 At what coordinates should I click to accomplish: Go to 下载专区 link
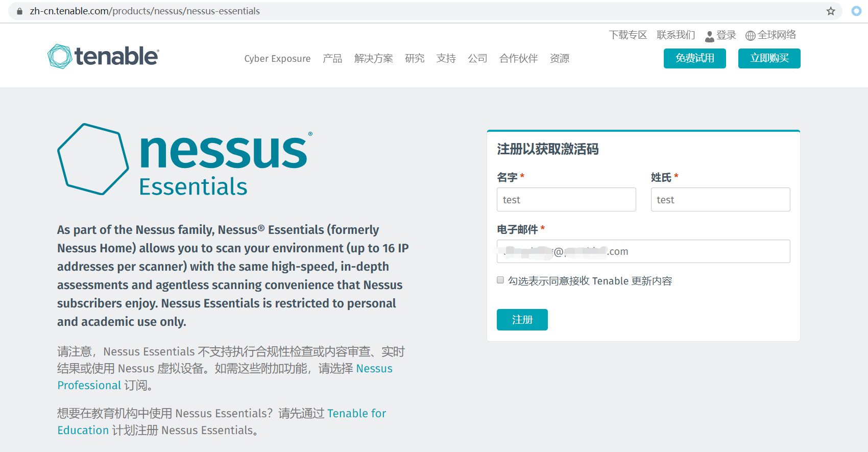point(628,35)
